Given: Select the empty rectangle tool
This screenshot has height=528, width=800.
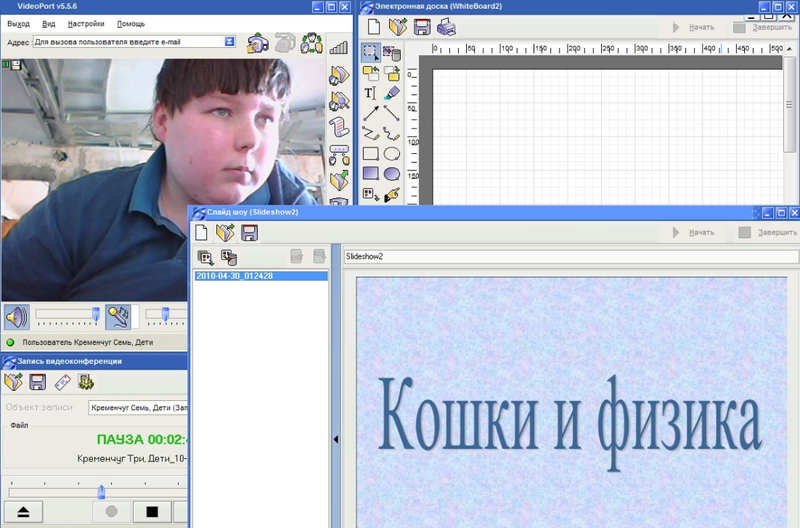Looking at the screenshot, I should (371, 154).
